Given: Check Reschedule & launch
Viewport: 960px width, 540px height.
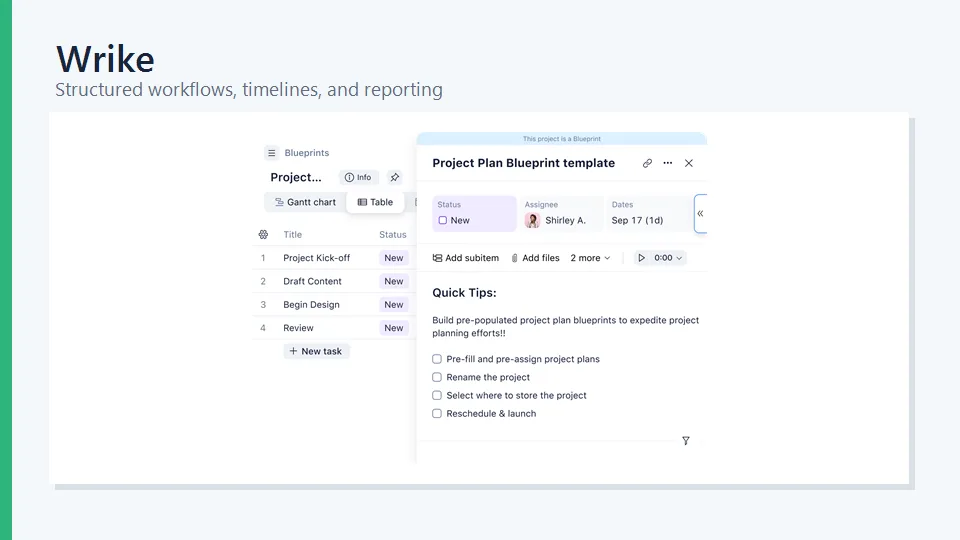Looking at the screenshot, I should click(x=437, y=414).
